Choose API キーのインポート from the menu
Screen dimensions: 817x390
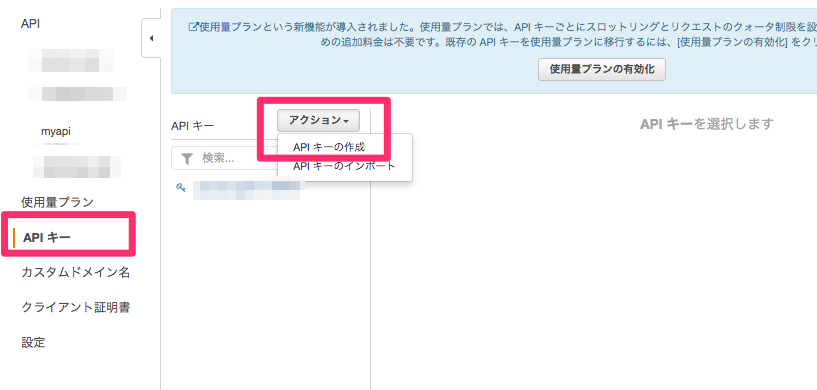click(344, 166)
